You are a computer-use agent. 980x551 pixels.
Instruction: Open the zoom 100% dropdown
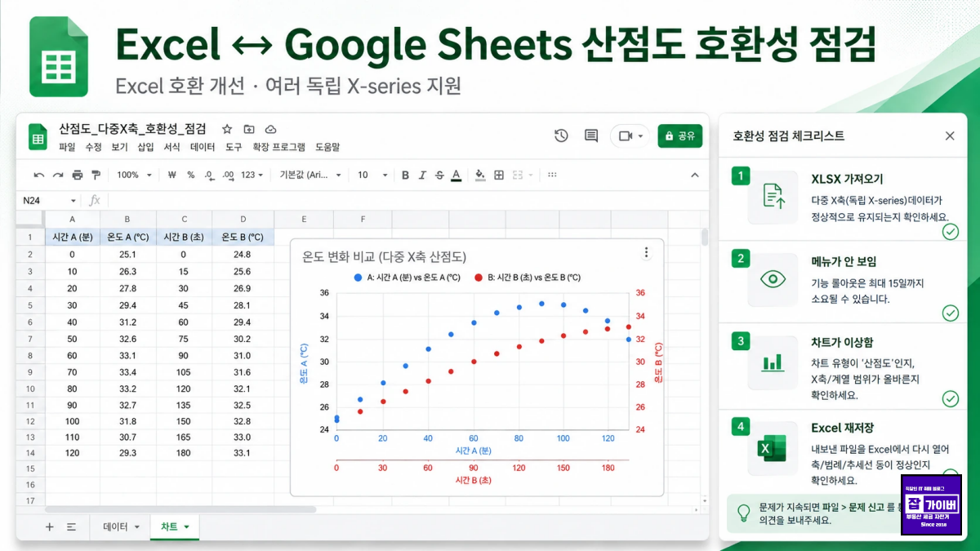pos(133,175)
